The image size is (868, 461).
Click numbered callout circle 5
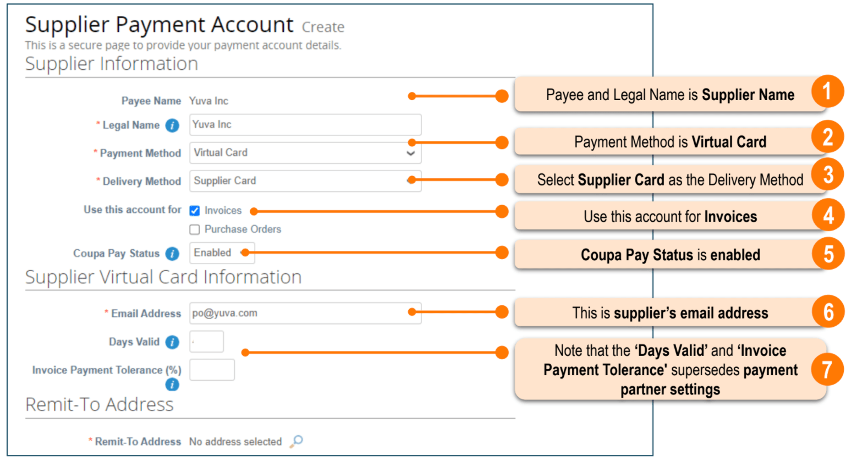pos(829,254)
